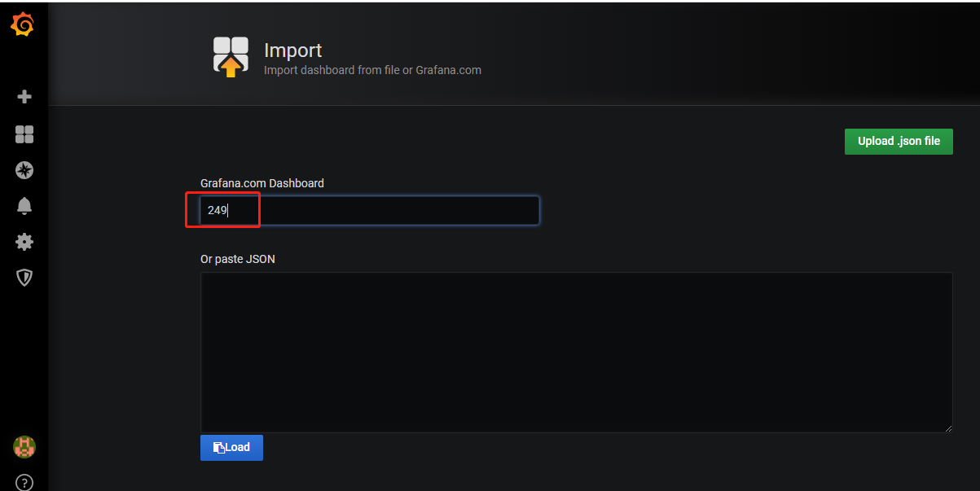Image resolution: width=980 pixels, height=491 pixels.
Task: Click the Upload .json file button
Action: [899, 141]
